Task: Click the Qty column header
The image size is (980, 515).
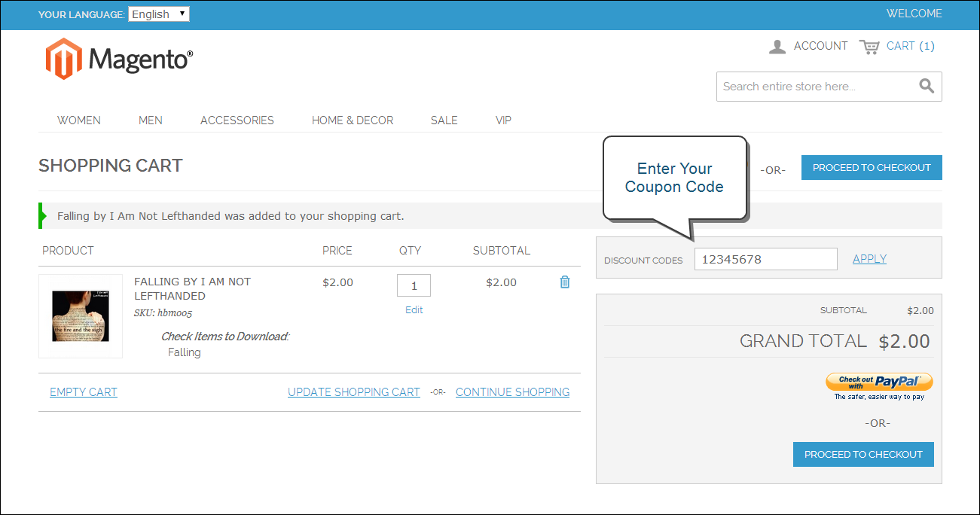Action: click(x=410, y=250)
